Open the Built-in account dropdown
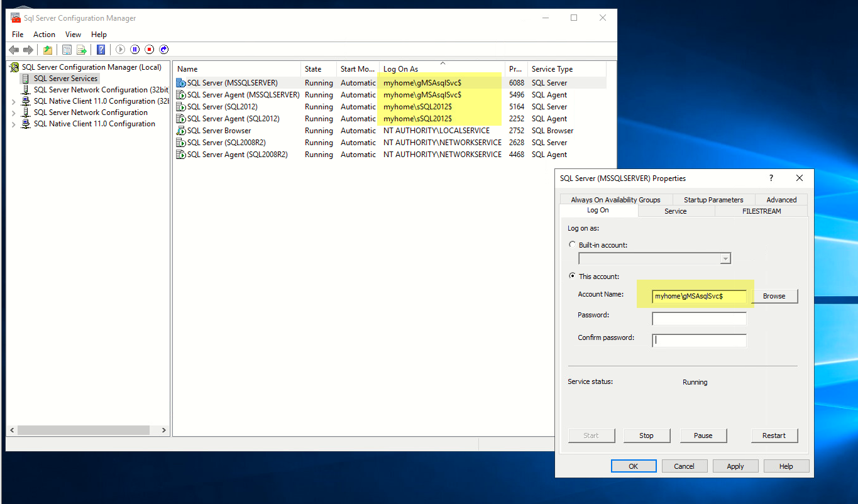This screenshot has width=858, height=504. click(x=725, y=258)
